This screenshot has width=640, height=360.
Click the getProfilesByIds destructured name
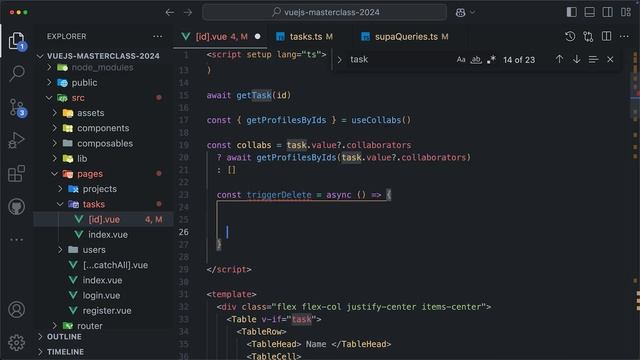[x=286, y=120]
